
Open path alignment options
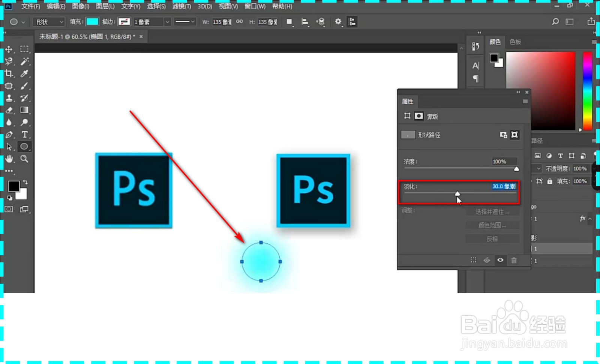click(x=305, y=22)
